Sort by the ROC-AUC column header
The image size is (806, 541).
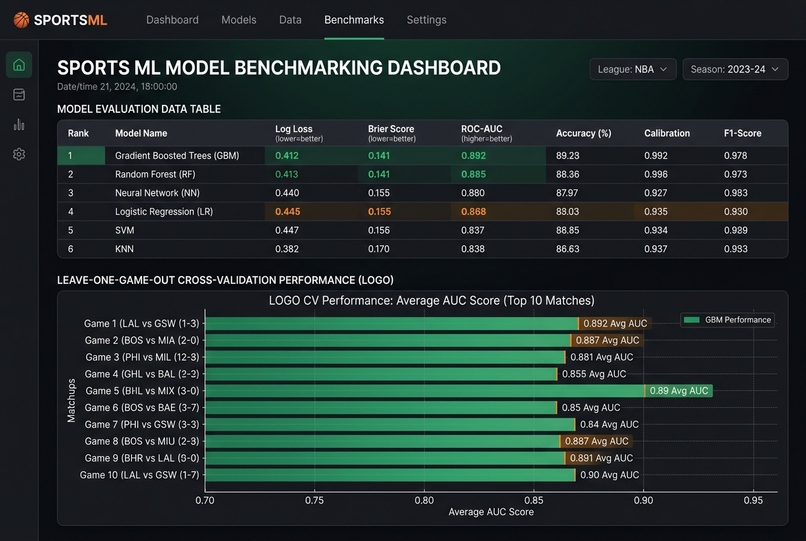(x=486, y=133)
